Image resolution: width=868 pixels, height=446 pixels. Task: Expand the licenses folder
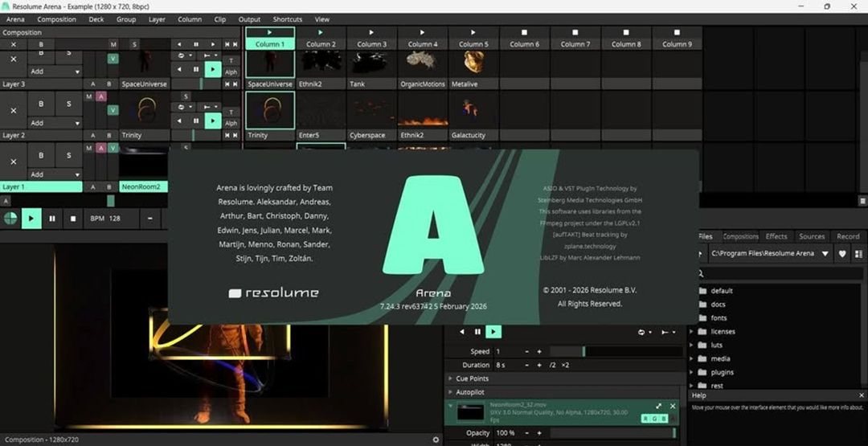click(691, 331)
